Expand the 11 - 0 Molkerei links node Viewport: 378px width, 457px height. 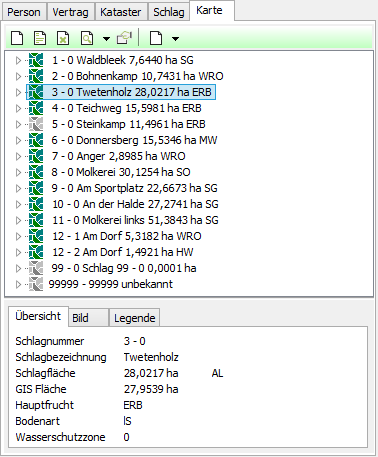tap(18, 220)
